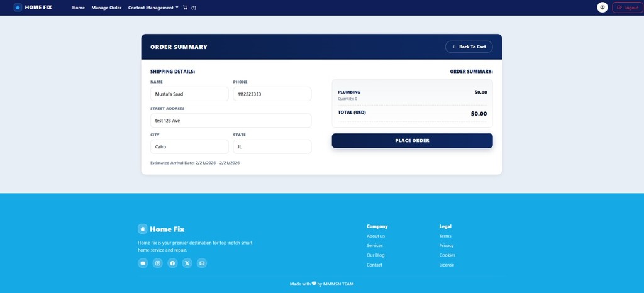Viewport: 644px width, 293px height.
Task: Open the Services footer link
Action: (x=375, y=246)
